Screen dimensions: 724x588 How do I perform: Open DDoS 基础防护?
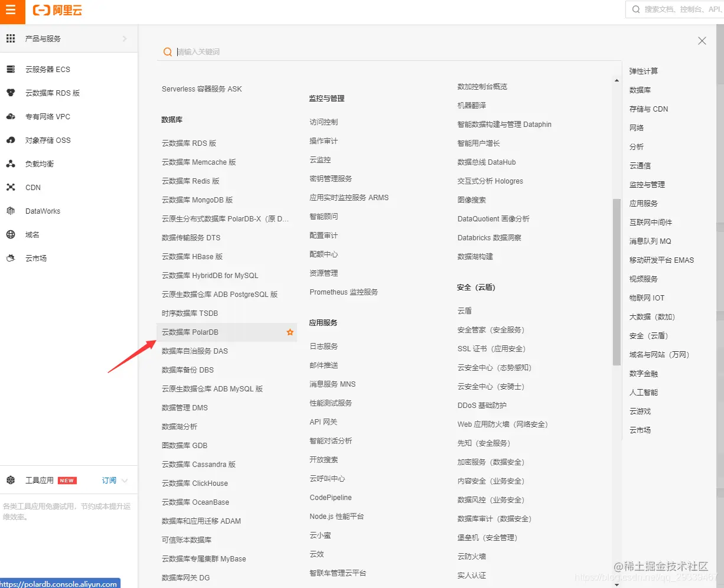point(482,406)
